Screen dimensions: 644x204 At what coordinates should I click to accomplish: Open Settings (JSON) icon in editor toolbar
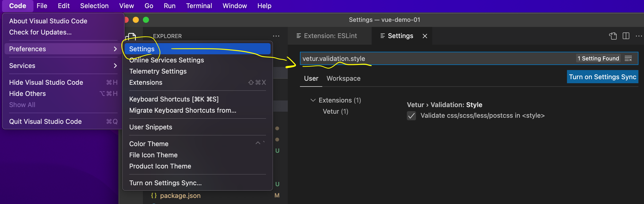coord(613,36)
